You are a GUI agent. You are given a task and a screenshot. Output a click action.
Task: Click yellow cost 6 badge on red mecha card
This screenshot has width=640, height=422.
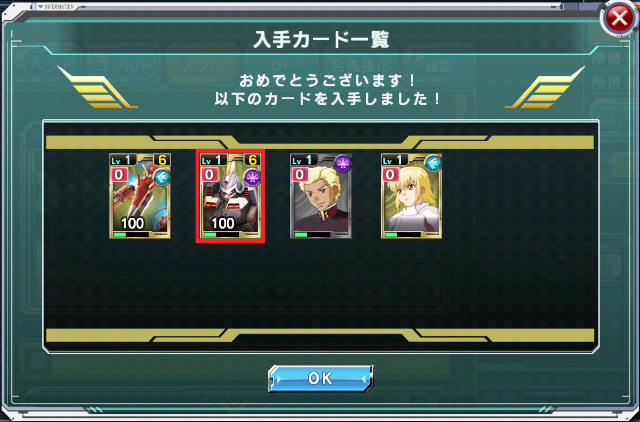[162, 160]
